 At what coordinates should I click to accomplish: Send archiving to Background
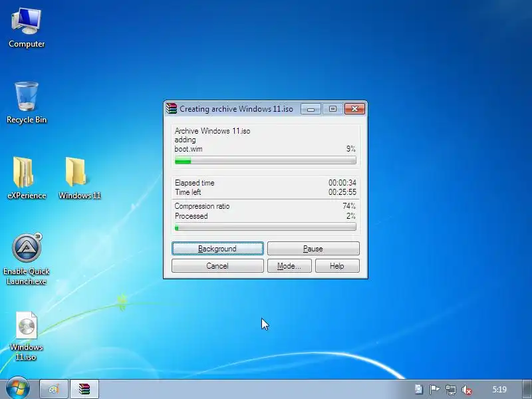217,248
